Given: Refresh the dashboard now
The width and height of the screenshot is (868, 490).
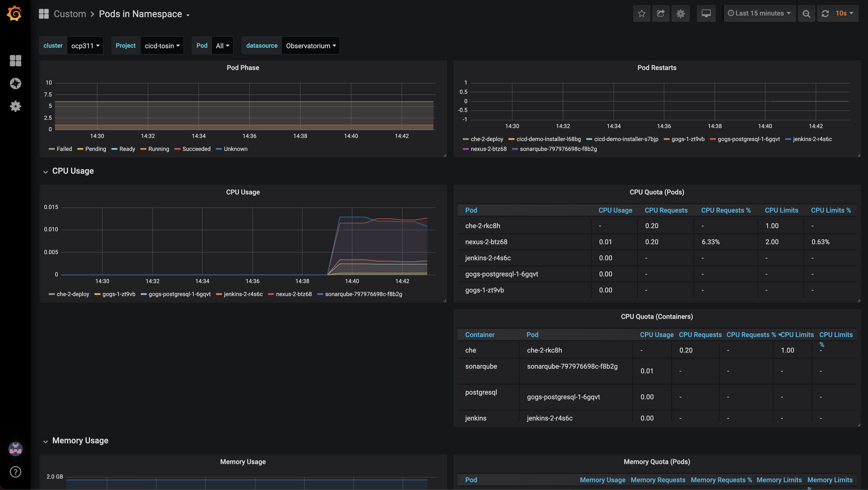Looking at the screenshot, I should coord(825,13).
